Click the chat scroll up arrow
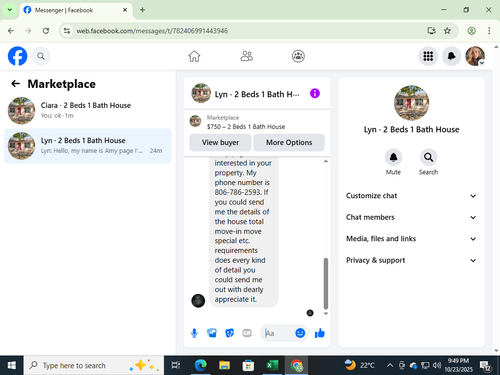 pos(326,161)
